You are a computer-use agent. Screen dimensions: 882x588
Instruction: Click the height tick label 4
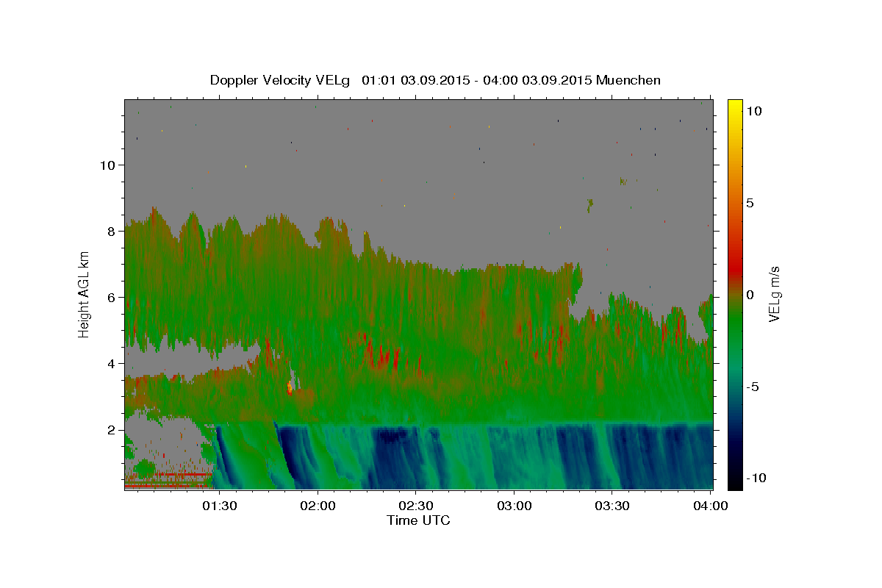tap(112, 364)
